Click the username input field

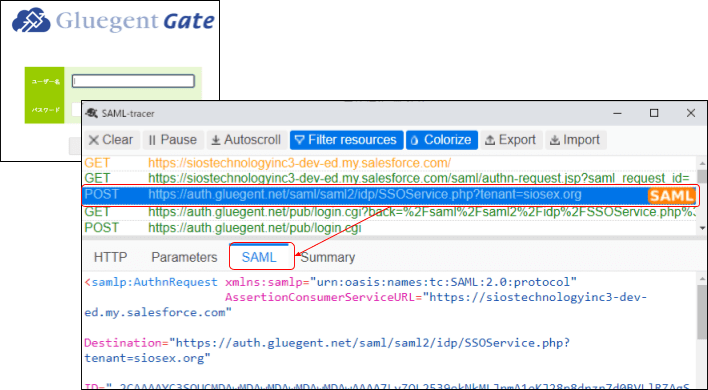click(134, 81)
